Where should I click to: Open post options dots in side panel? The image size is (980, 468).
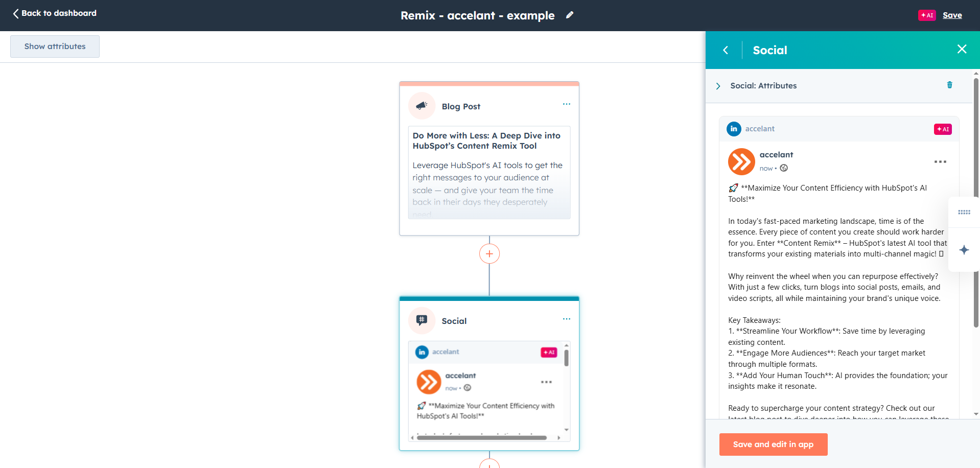940,162
